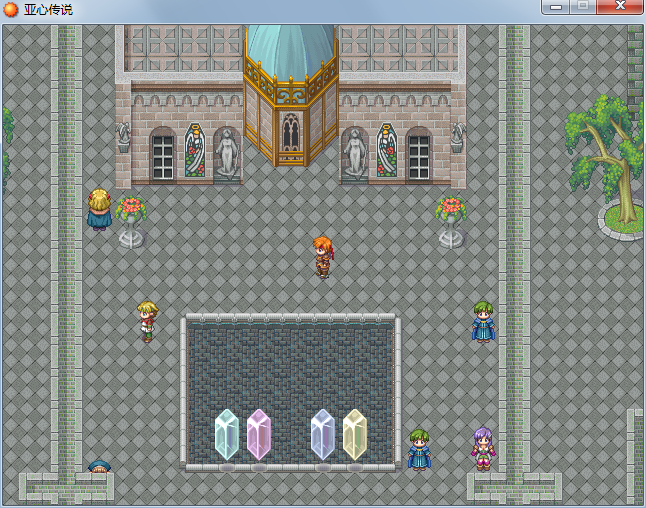Click the green-haired mage beside the right pillar
The image size is (646, 508).
(x=483, y=322)
